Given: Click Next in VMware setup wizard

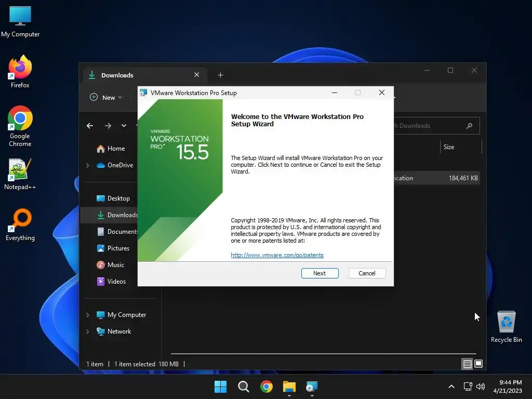Looking at the screenshot, I should pos(320,273).
